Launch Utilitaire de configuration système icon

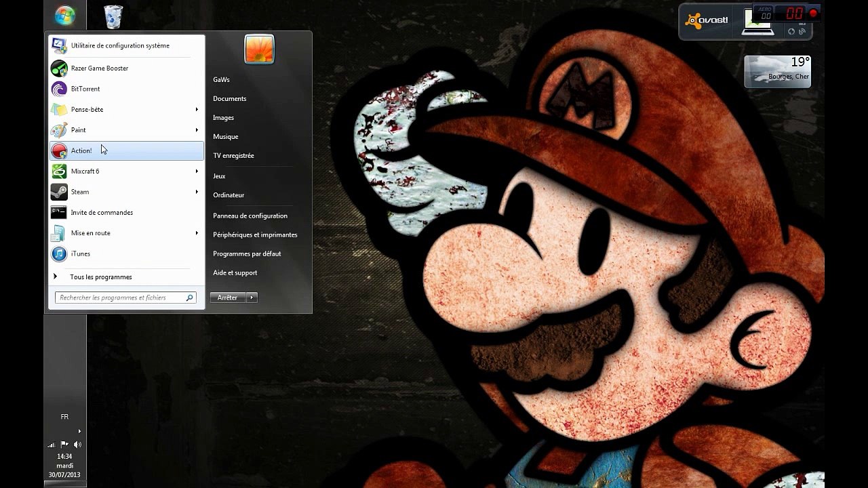click(60, 45)
